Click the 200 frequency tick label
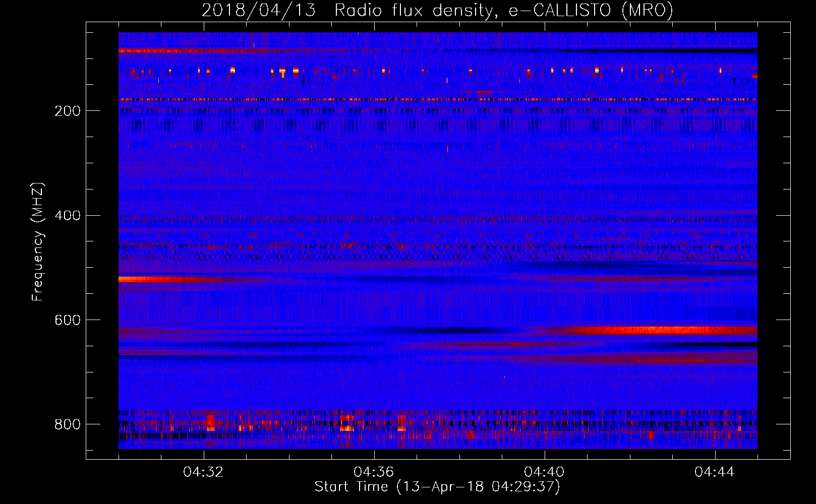 [68, 111]
